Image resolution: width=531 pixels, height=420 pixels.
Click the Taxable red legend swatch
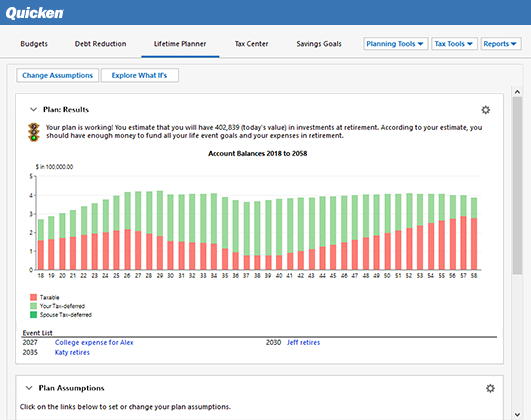[33, 297]
